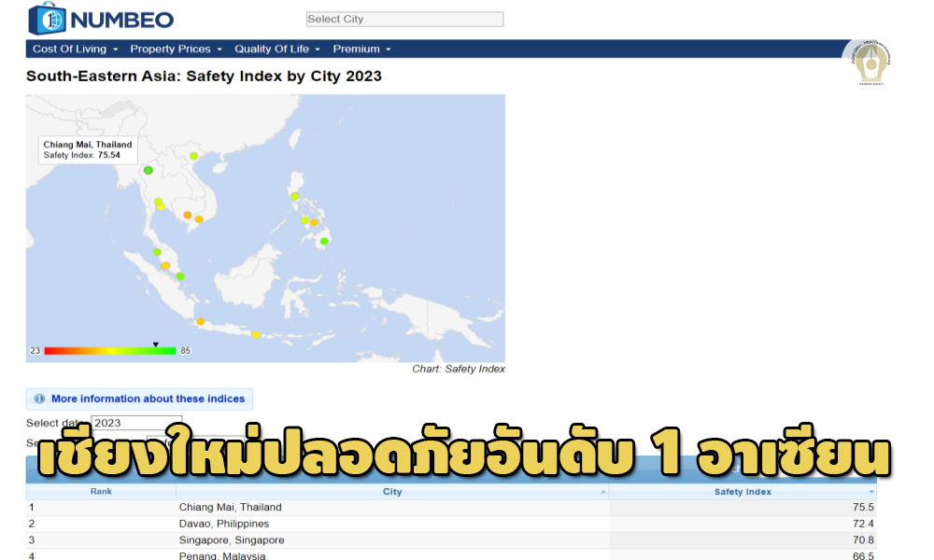Click the Rank column header
This screenshot has width=934, height=560.
coord(101,492)
